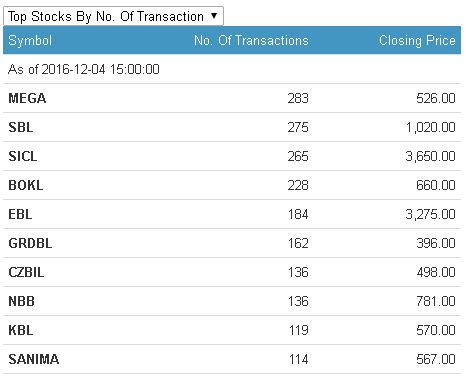Screen dimensions: 468x380
Task: Open the GRDBL stock symbol
Action: [x=30, y=243]
